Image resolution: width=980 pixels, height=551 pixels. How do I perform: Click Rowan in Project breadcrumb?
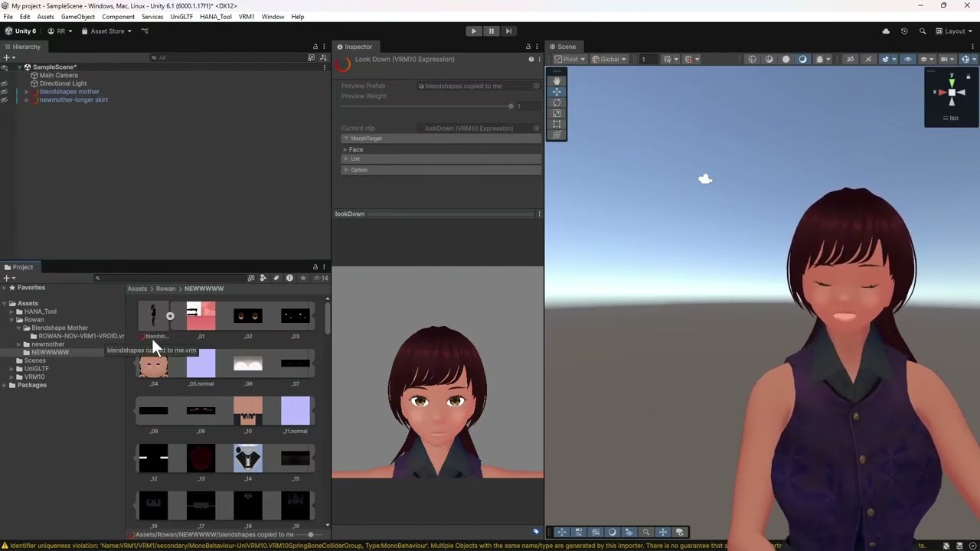pos(165,289)
